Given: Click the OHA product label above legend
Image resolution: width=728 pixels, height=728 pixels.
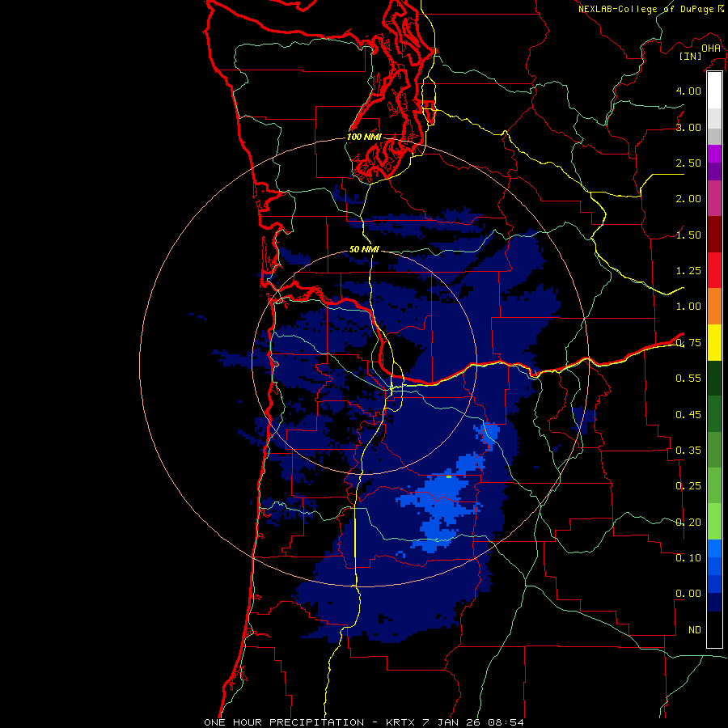Looking at the screenshot, I should point(711,48).
